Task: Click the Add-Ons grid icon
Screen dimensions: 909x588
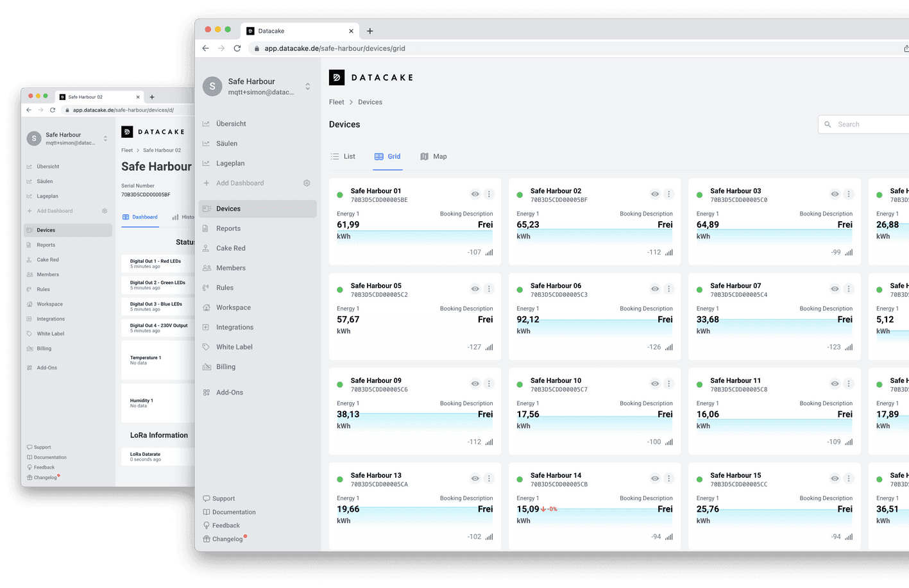Action: point(207,392)
